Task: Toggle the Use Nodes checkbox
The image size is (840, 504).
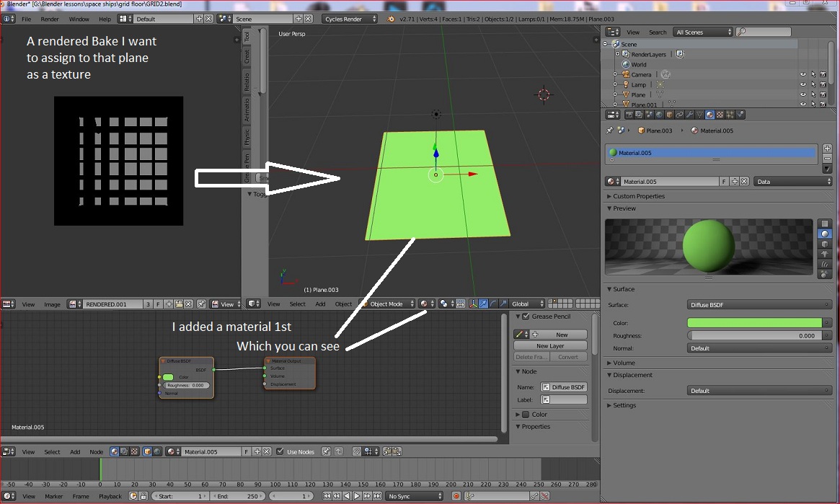Action: click(x=280, y=451)
